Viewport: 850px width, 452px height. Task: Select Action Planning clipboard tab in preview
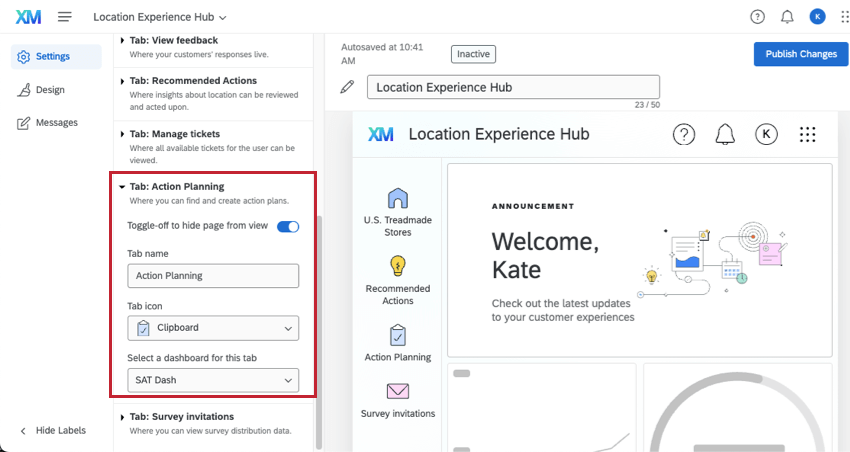tap(398, 343)
